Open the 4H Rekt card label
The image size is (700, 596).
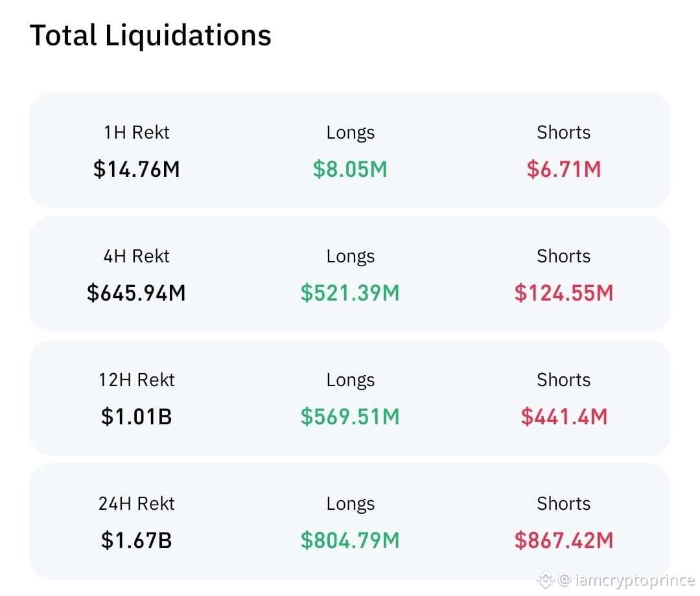tap(137, 256)
